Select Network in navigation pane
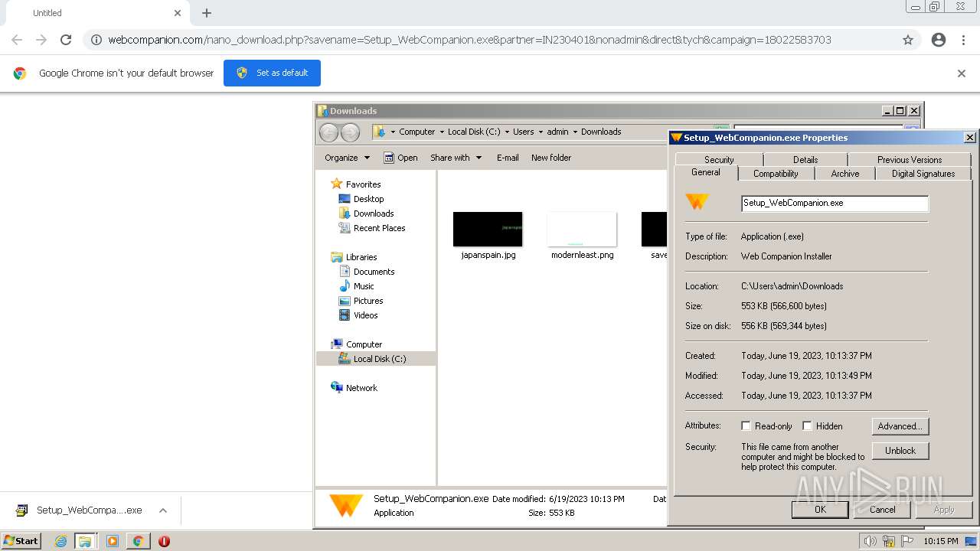Image resolution: width=980 pixels, height=551 pixels. 361,388
